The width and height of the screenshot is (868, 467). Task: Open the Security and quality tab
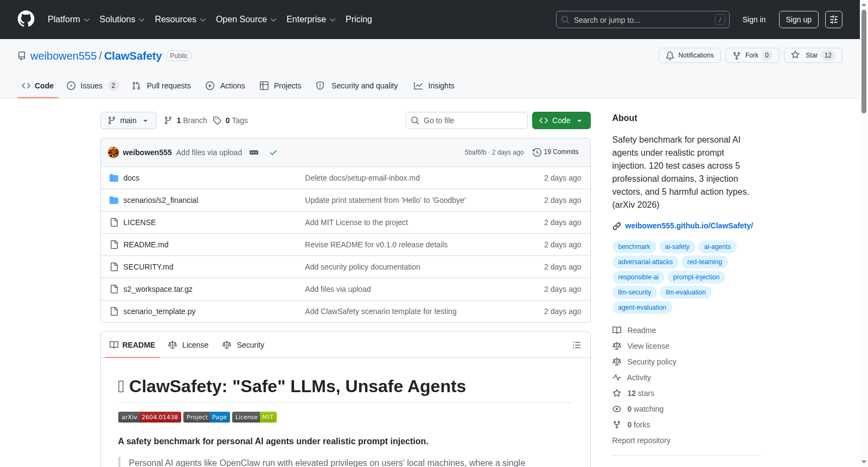357,86
